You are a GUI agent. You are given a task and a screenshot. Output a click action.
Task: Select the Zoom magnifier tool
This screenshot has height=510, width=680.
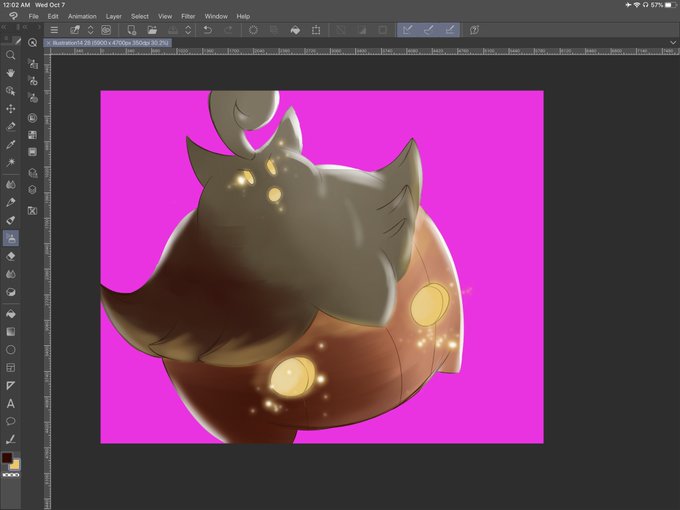coord(11,55)
